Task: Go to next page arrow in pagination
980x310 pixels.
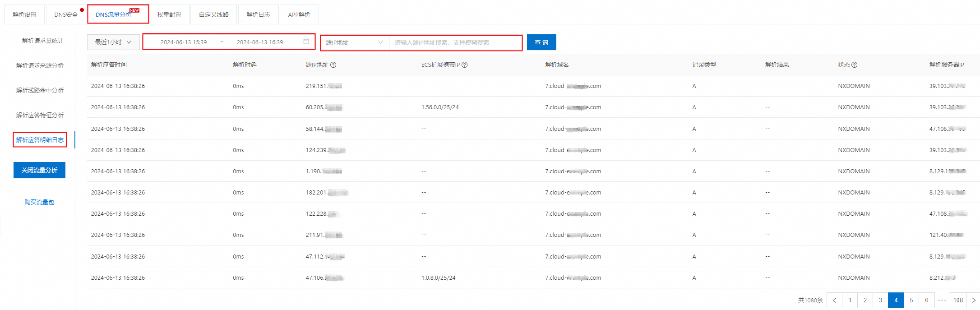Action: click(974, 300)
